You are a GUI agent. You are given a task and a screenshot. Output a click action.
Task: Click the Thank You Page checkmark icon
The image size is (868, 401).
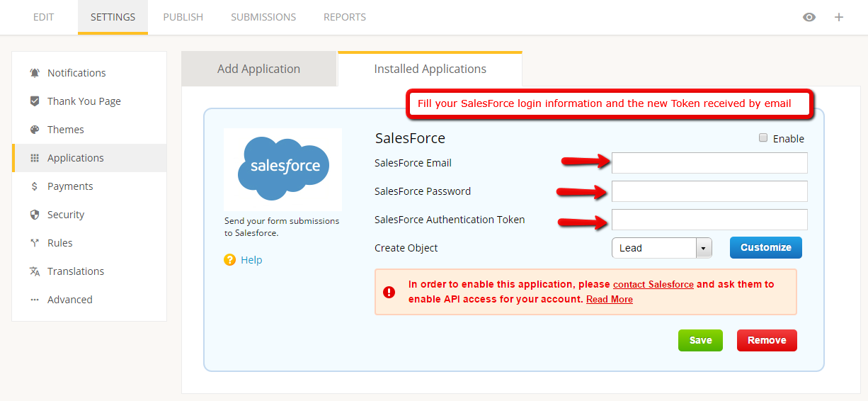click(x=35, y=101)
